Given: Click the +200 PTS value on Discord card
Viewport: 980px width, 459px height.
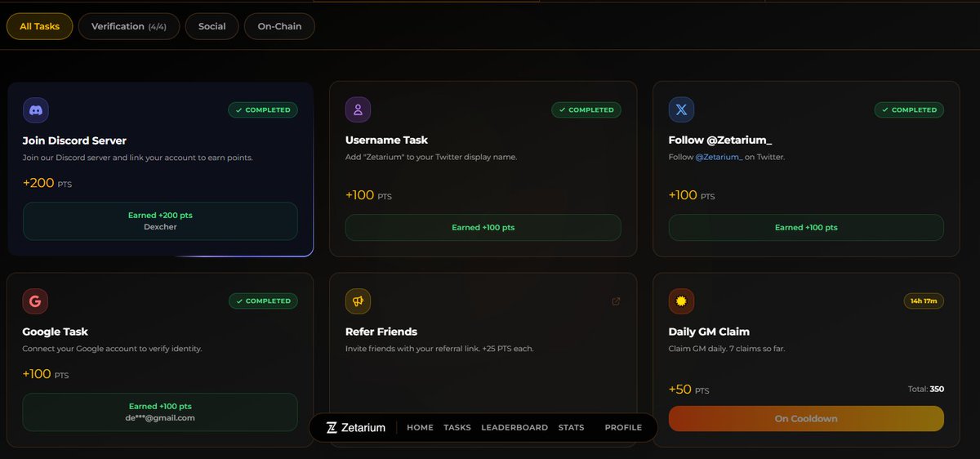Looking at the screenshot, I should (47, 184).
